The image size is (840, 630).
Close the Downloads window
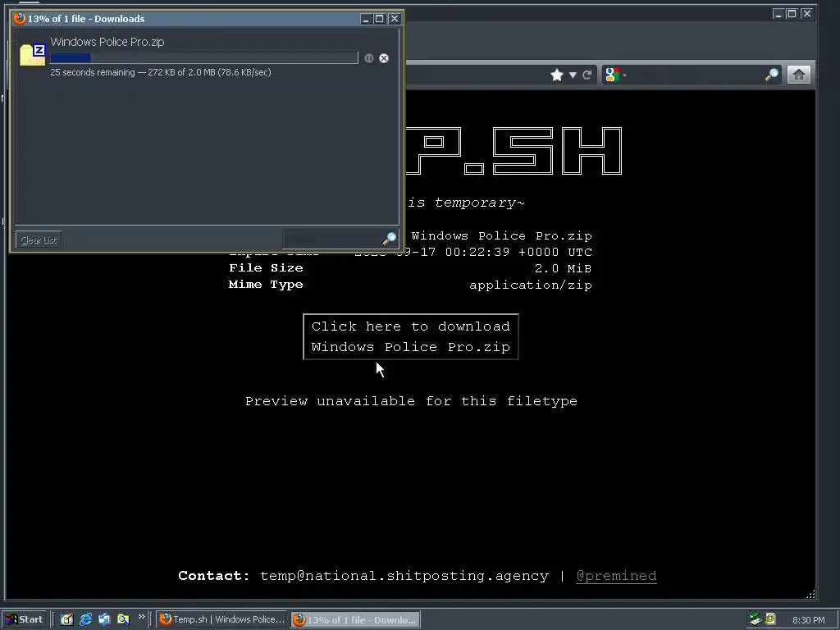(395, 19)
